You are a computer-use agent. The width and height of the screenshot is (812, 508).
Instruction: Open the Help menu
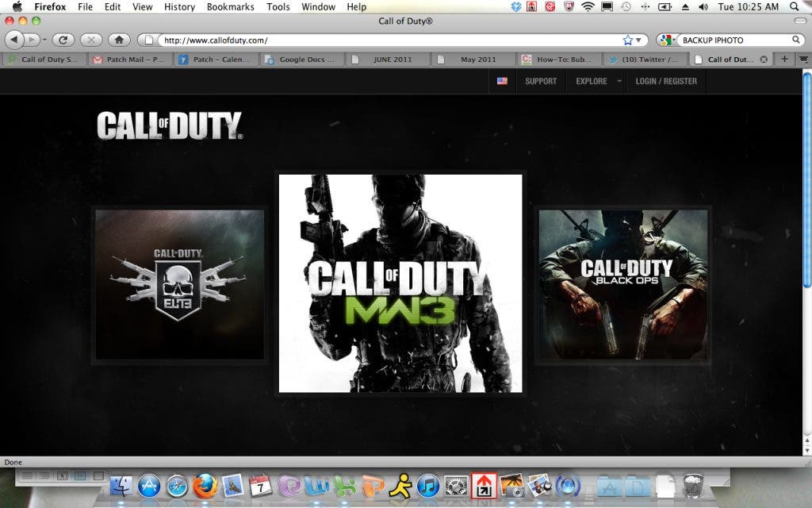point(356,6)
